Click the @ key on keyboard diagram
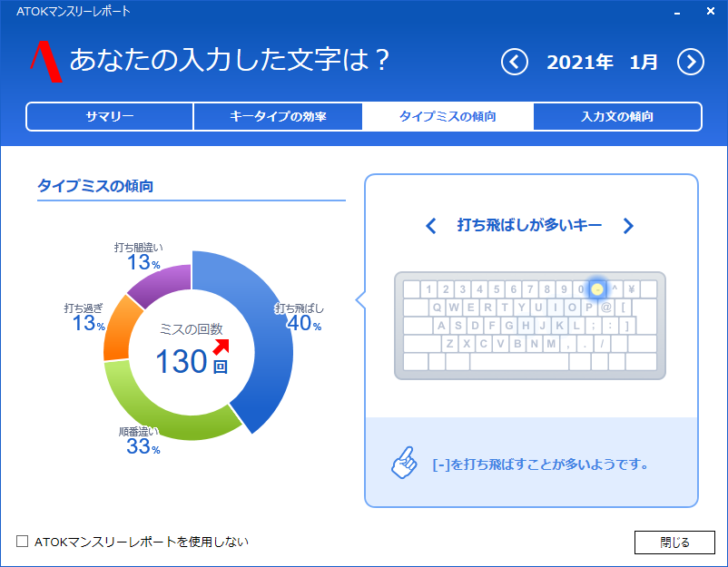The image size is (728, 567). [x=605, y=308]
